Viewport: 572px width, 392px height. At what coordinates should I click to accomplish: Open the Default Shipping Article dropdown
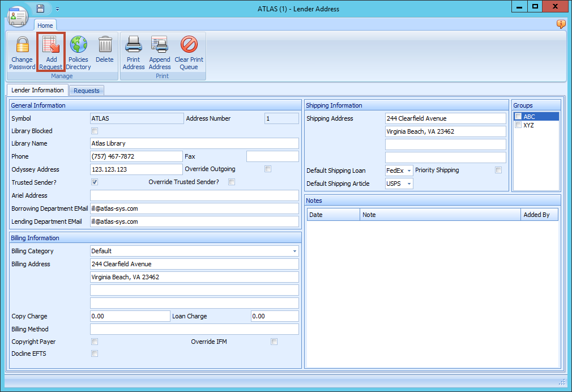[409, 184]
